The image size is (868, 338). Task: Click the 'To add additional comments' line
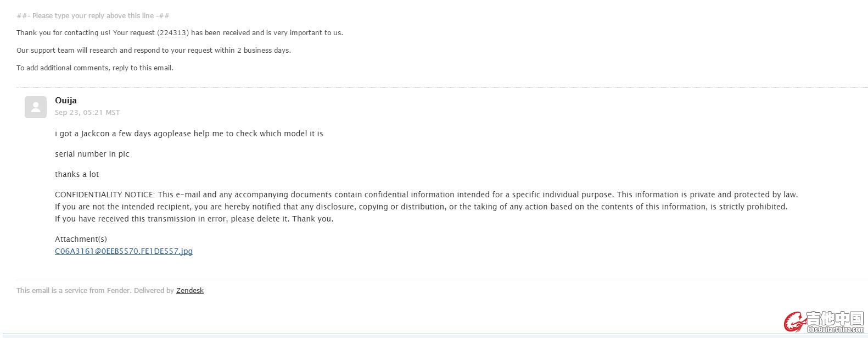pos(94,68)
